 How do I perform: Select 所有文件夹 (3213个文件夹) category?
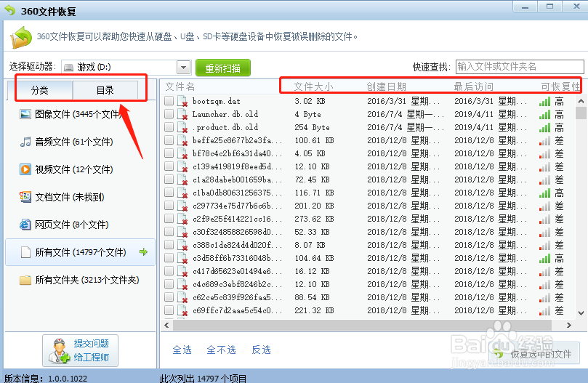pos(80,280)
